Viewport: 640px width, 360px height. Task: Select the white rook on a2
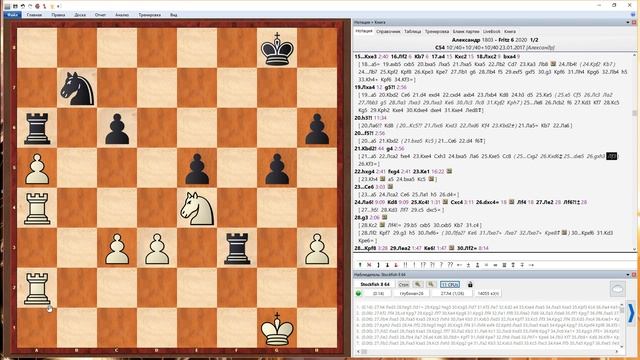[37, 288]
